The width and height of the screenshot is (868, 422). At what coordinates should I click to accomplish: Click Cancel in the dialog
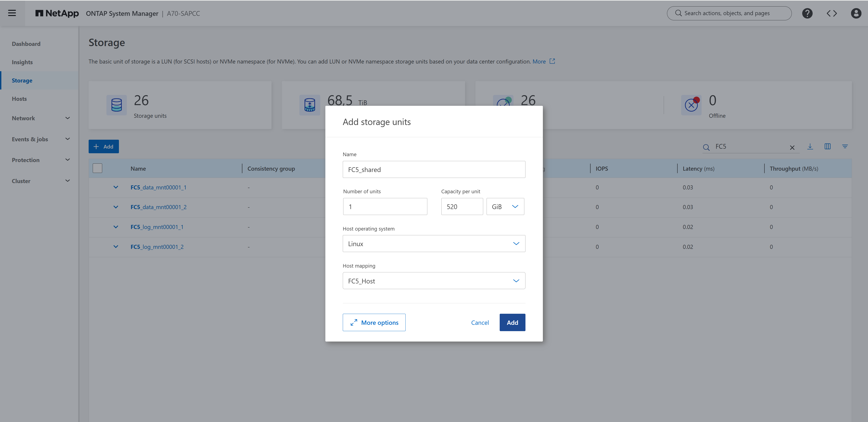tap(480, 322)
